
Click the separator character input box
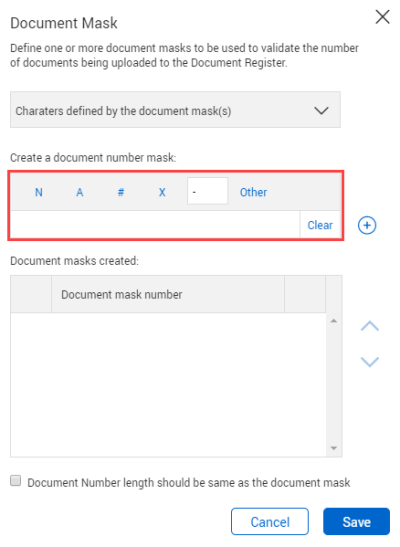pyautogui.click(x=207, y=191)
